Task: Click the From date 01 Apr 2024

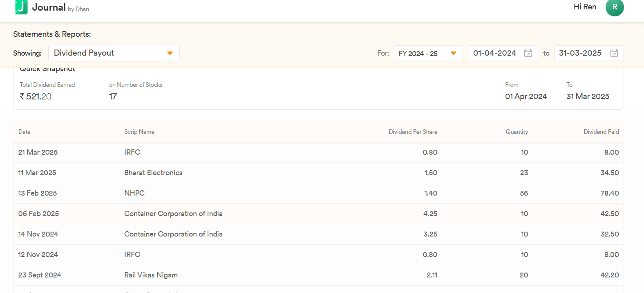Action: click(x=526, y=97)
